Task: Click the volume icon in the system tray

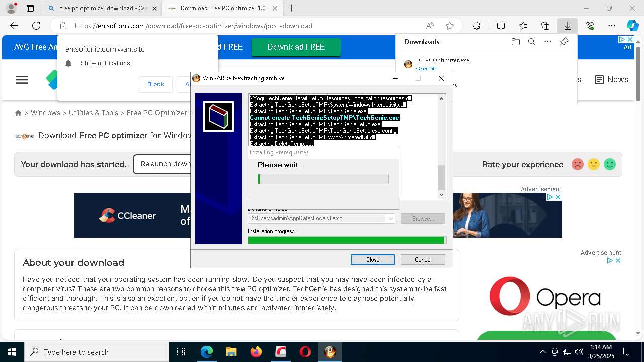Action: [579, 352]
